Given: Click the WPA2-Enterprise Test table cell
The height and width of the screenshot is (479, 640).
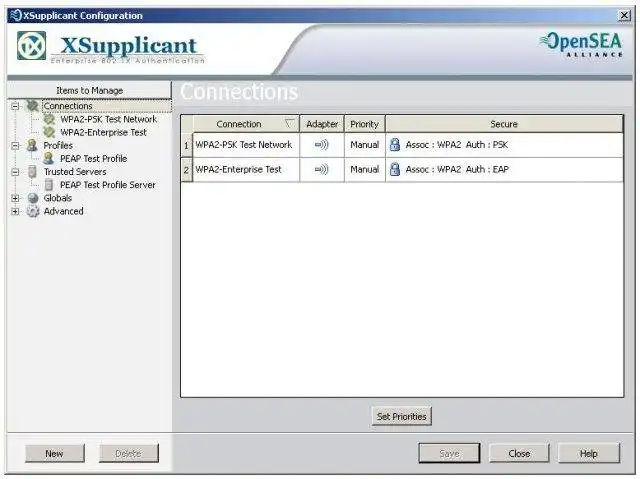Looking at the screenshot, I should pos(246,169).
